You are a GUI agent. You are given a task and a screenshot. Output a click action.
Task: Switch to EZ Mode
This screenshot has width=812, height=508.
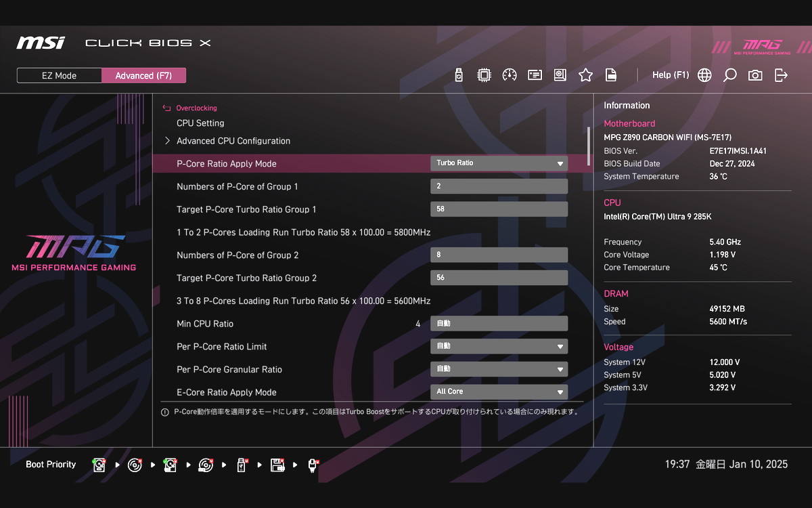point(60,75)
